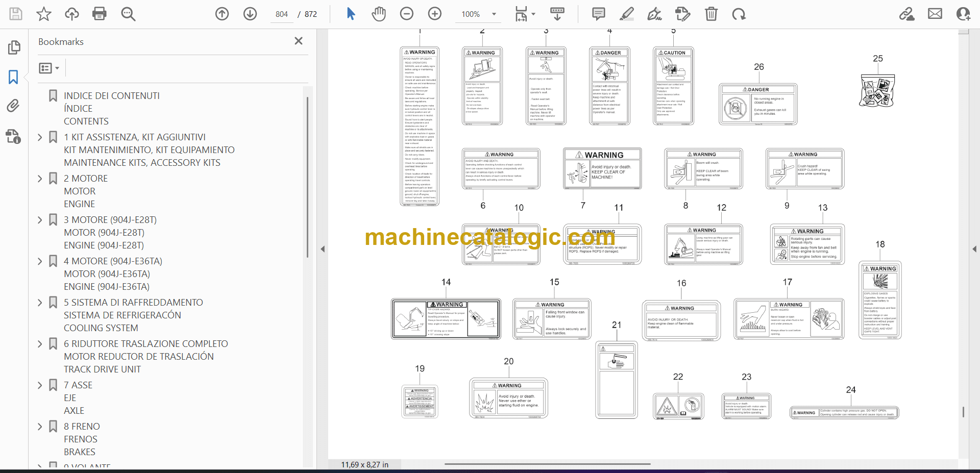Open the bookmarks options menu
980x473 pixels.
49,68
